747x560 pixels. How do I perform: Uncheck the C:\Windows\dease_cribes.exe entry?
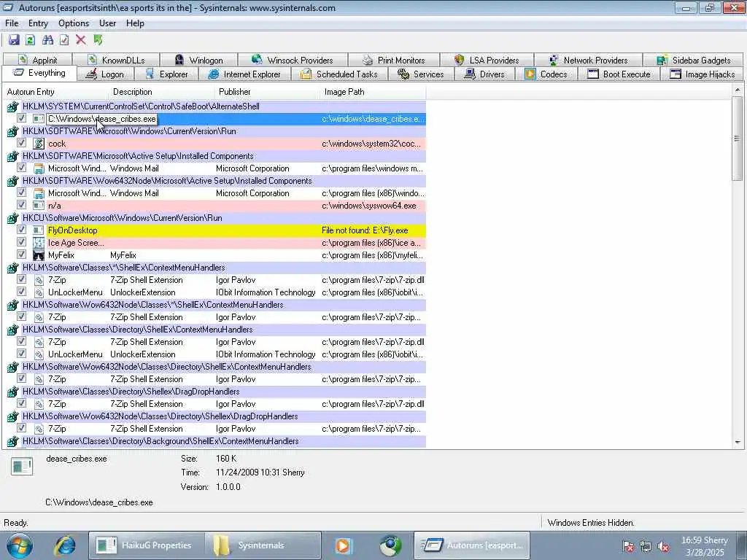[x=21, y=118]
